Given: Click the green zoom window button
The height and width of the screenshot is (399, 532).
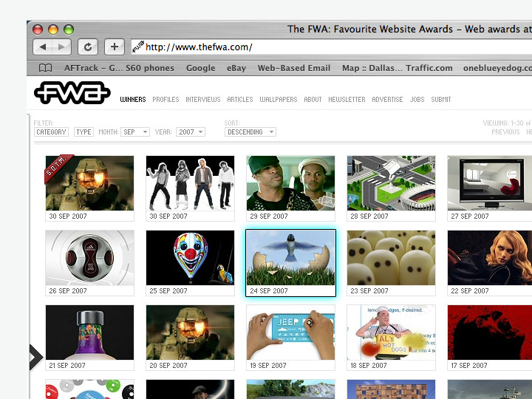Looking at the screenshot, I should [69, 29].
